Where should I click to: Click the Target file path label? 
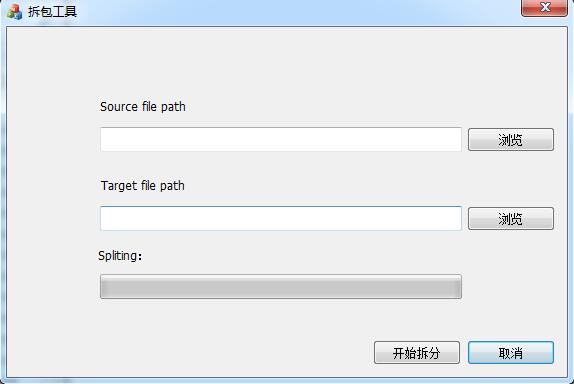143,186
